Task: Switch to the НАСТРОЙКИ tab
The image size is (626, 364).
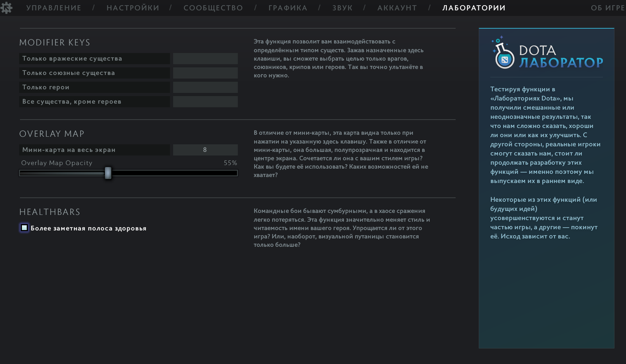Action: click(x=133, y=8)
